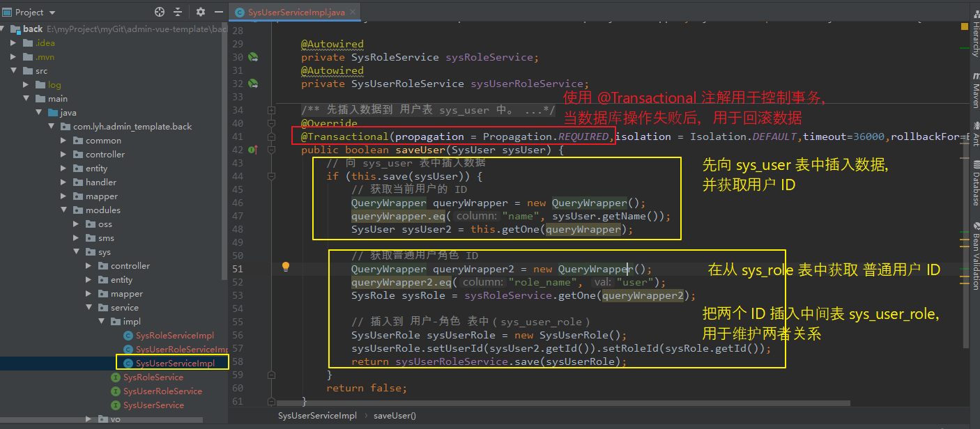Click sysRoleService field name on line 30
The image size is (980, 429).
click(x=489, y=57)
